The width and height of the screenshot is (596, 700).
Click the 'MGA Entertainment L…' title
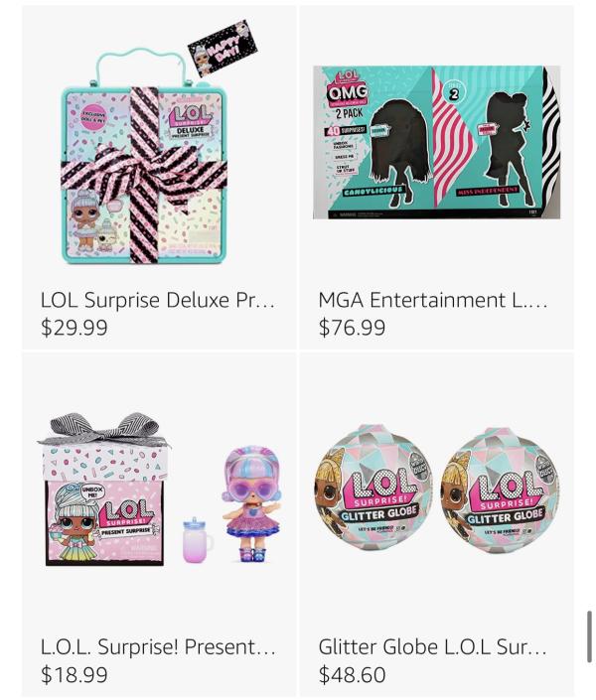432,300
